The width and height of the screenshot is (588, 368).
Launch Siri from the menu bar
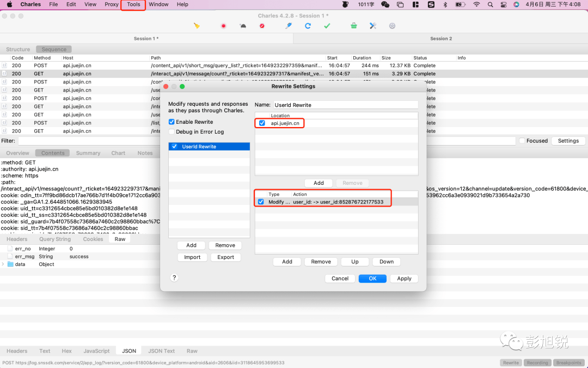click(x=516, y=4)
